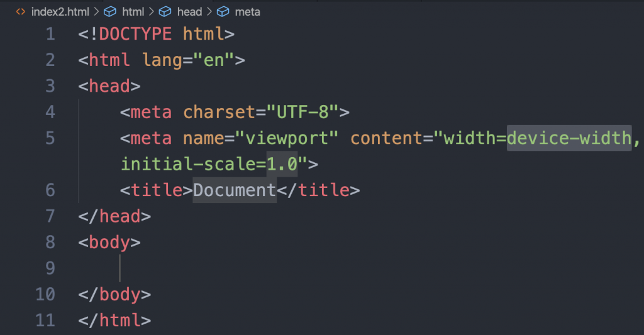Click line number 5 in the gutter
Screen dimensions: 644x335
50,138
